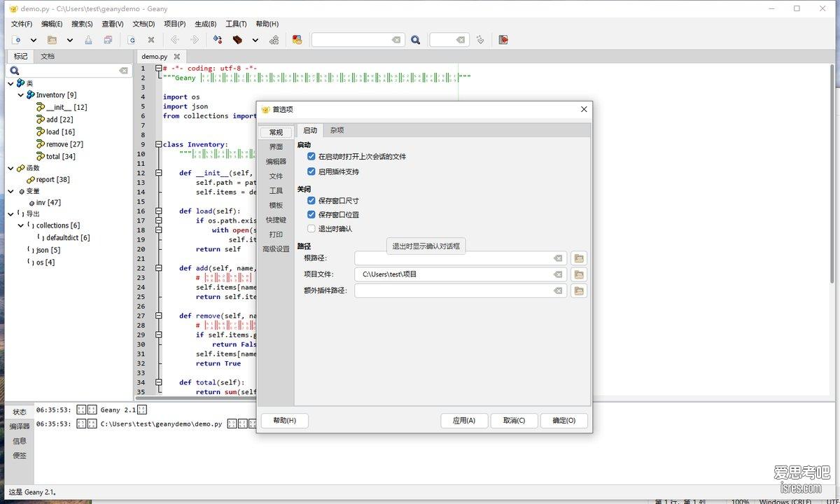This screenshot has height=504, width=840.
Task: Enable 退出时确认 checkbox
Action: click(311, 229)
